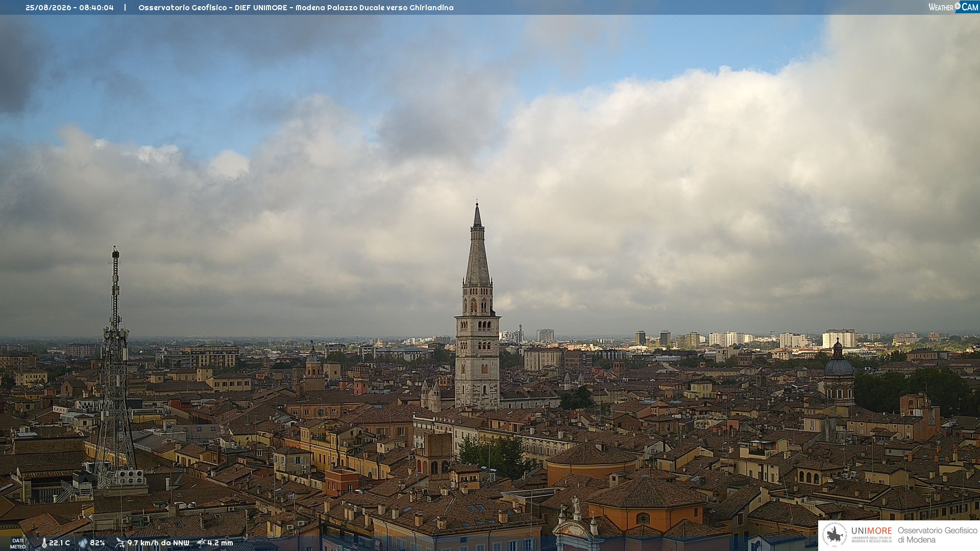The height and width of the screenshot is (551, 980).
Task: Click the rainfall umbrella icon
Action: [201, 543]
